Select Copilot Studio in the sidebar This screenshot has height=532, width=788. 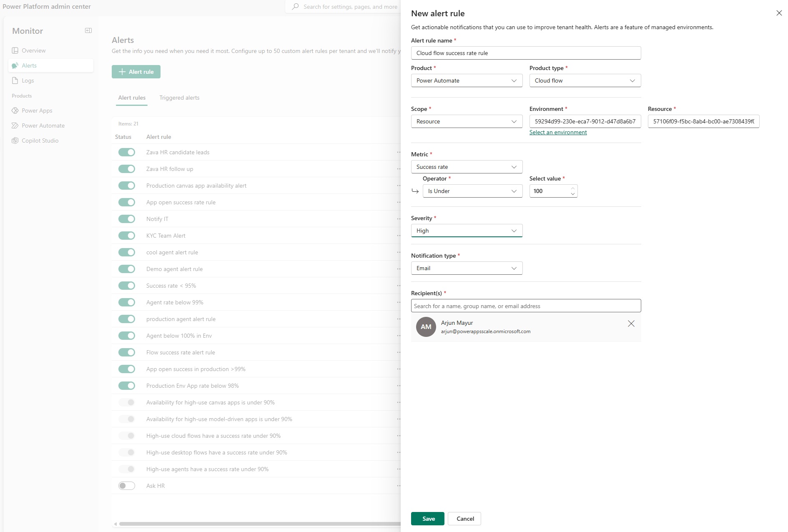coord(40,141)
